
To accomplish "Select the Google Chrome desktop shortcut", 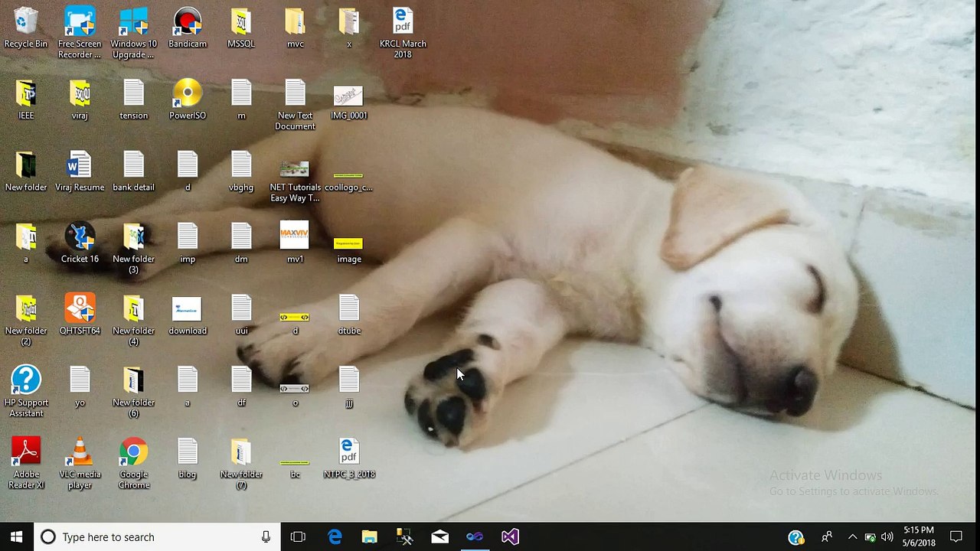I will (x=134, y=461).
